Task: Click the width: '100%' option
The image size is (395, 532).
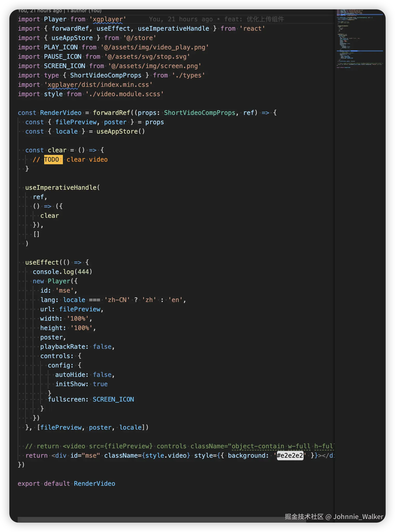Action: pyautogui.click(x=66, y=319)
